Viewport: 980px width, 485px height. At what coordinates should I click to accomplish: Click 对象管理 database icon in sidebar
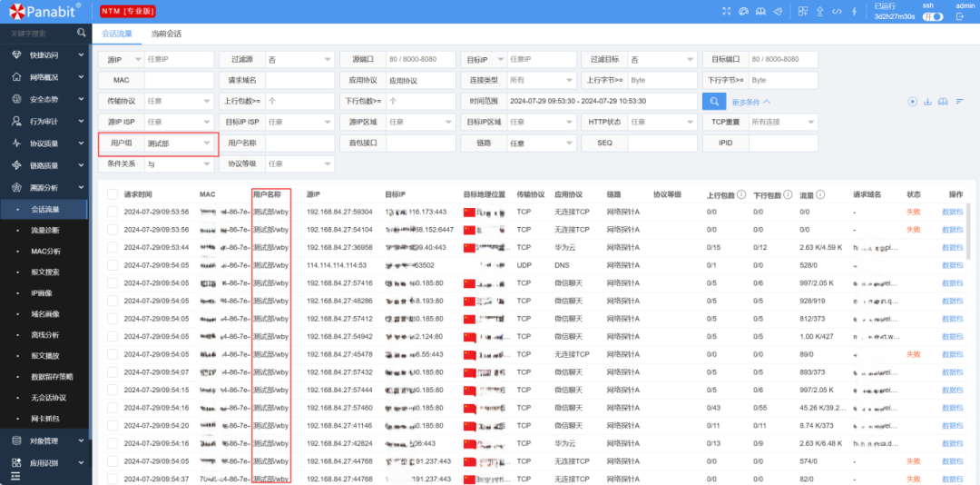(17, 440)
